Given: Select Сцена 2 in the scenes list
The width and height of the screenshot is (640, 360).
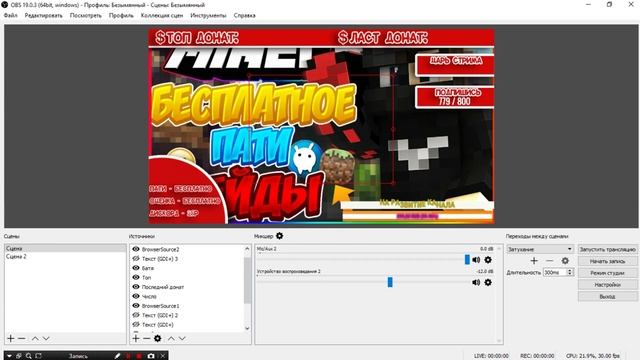Looking at the screenshot, I should pos(65,256).
